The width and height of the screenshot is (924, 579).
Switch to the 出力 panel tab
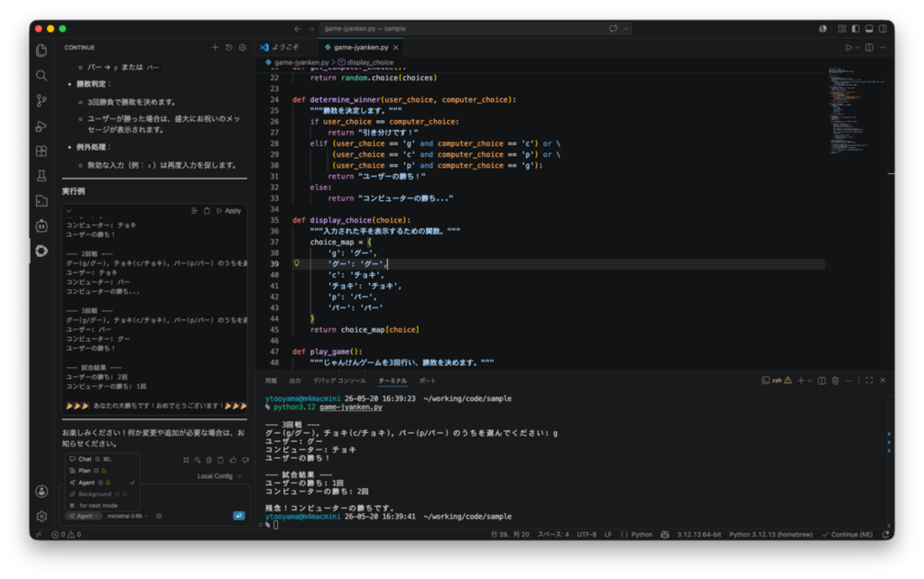tap(295, 381)
